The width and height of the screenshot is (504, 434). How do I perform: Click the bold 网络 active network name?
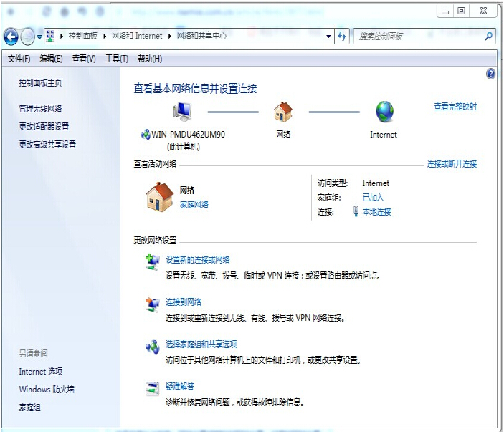[187, 190]
